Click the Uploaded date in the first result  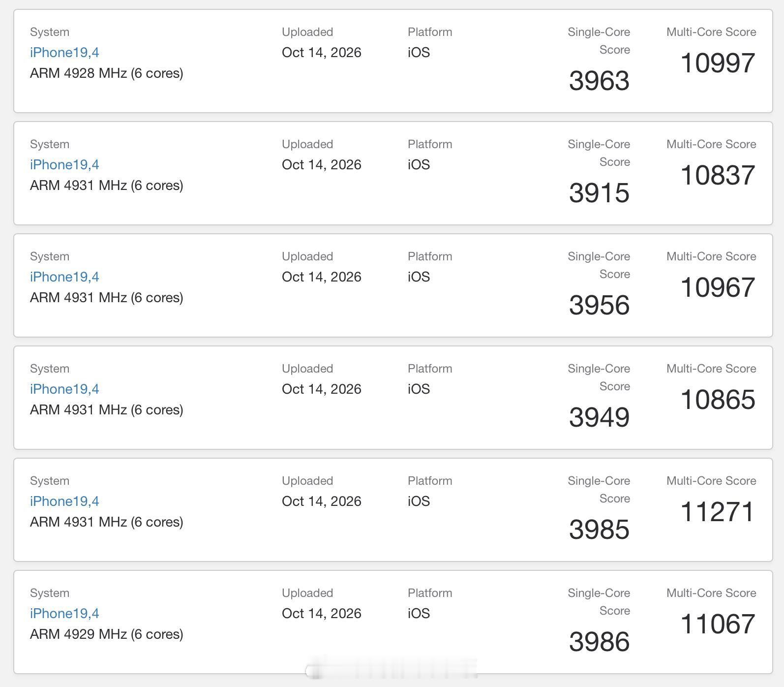[322, 52]
